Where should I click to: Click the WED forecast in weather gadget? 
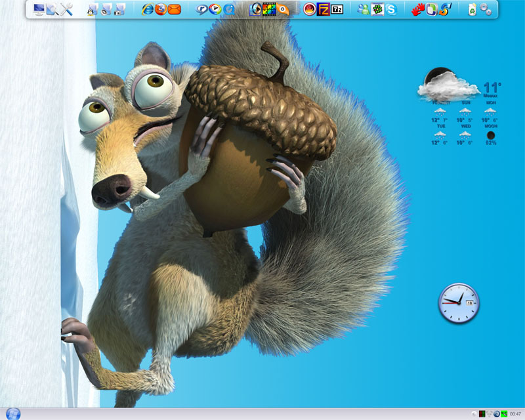[466, 135]
